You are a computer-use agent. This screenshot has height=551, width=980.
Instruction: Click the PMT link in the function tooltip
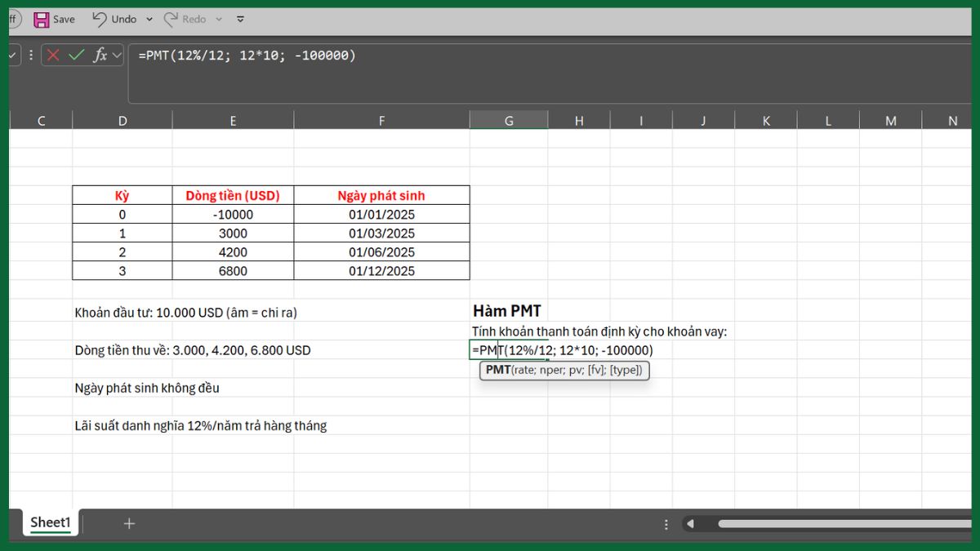[x=501, y=370]
